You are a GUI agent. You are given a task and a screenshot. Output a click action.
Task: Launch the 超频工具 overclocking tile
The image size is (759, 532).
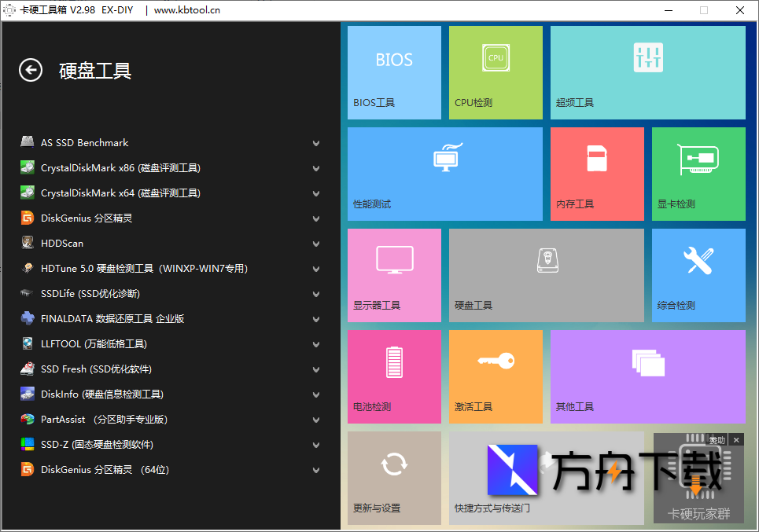click(647, 72)
